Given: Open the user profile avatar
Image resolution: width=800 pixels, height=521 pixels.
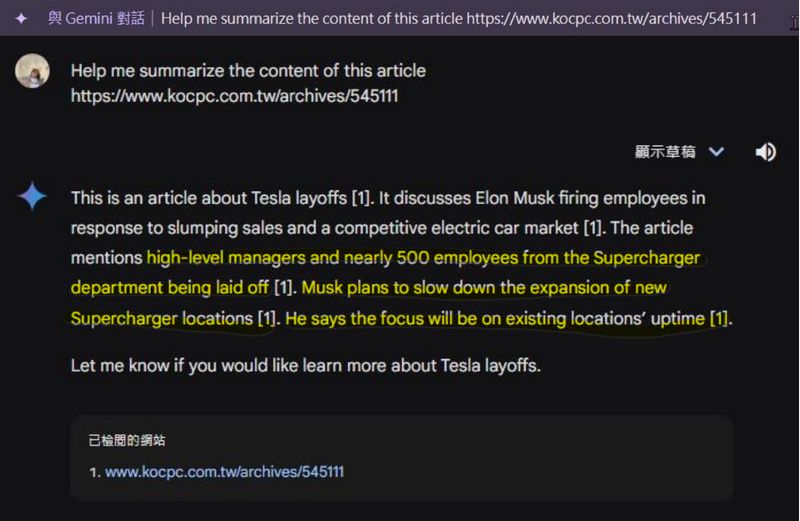Looking at the screenshot, I should 32,71.
